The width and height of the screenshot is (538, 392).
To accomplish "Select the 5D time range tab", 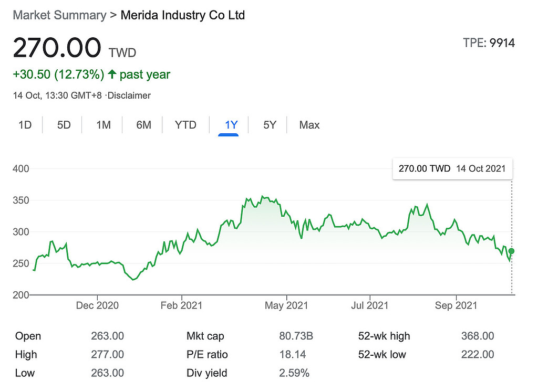I will coord(64,125).
